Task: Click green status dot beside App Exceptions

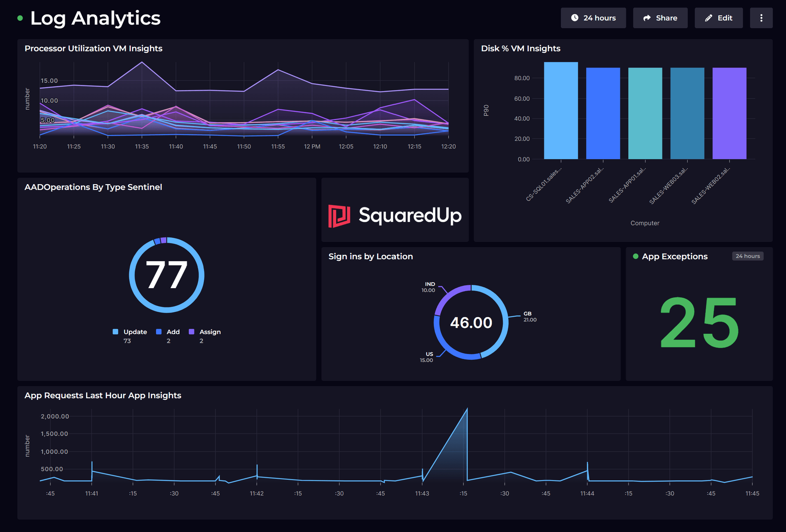Action: coord(635,257)
